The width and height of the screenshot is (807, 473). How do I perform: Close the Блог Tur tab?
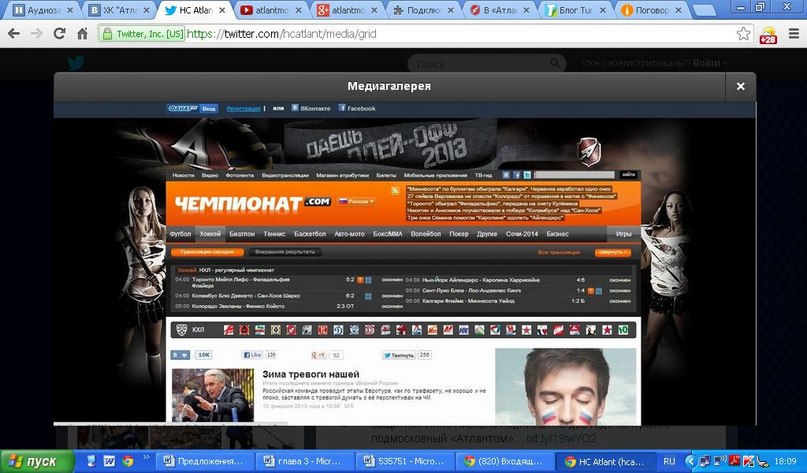[603, 10]
